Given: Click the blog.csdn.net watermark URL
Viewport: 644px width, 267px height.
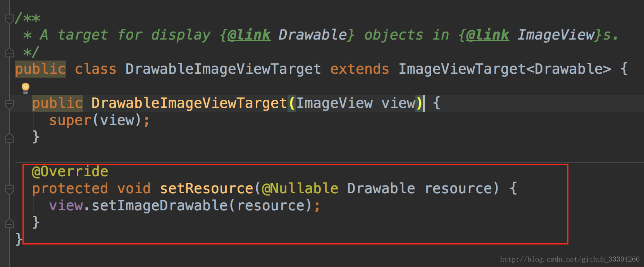Looking at the screenshot, I should [570, 259].
